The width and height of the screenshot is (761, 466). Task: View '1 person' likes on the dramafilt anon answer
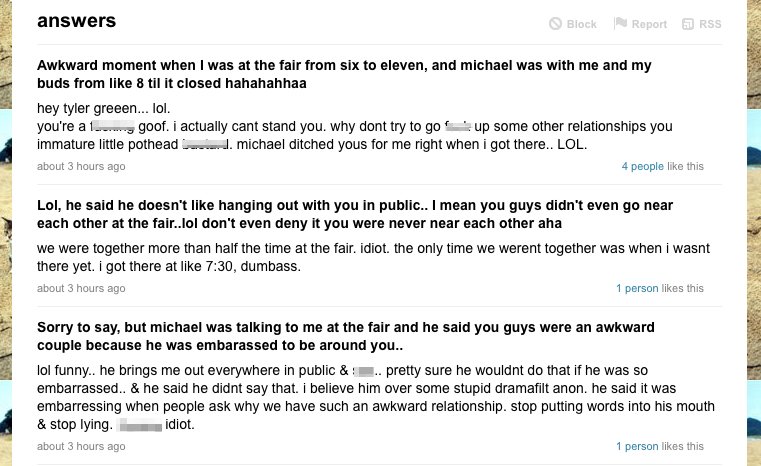coord(637,446)
